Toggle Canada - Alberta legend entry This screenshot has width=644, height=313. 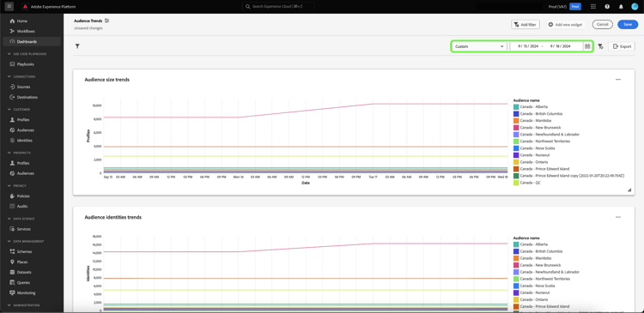pos(531,106)
